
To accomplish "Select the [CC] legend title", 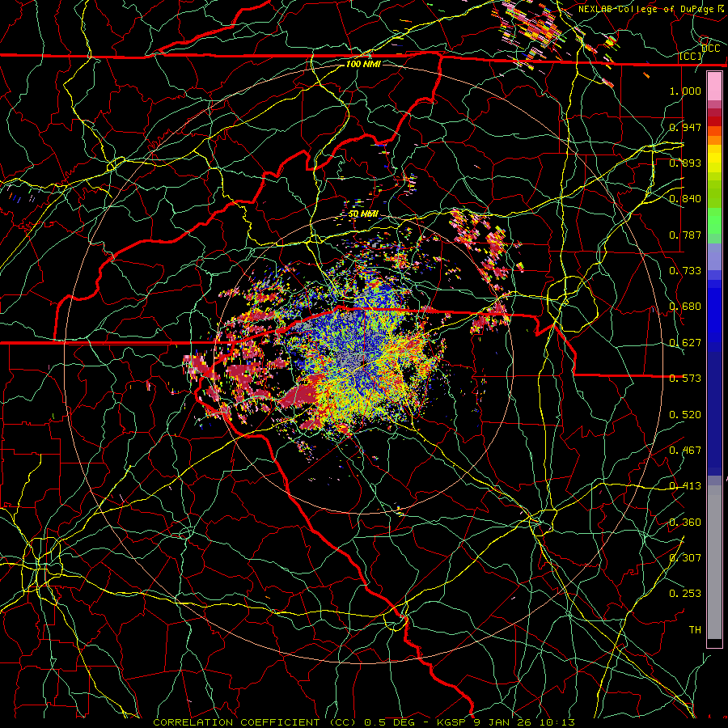I will tap(690, 57).
